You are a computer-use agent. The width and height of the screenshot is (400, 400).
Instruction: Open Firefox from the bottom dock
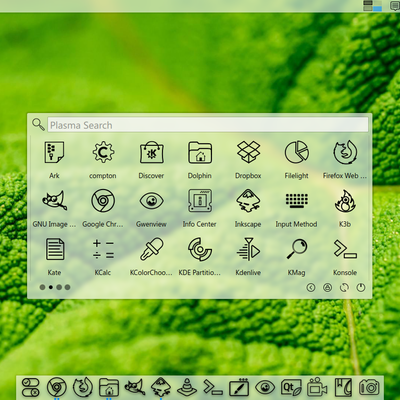coord(83,387)
